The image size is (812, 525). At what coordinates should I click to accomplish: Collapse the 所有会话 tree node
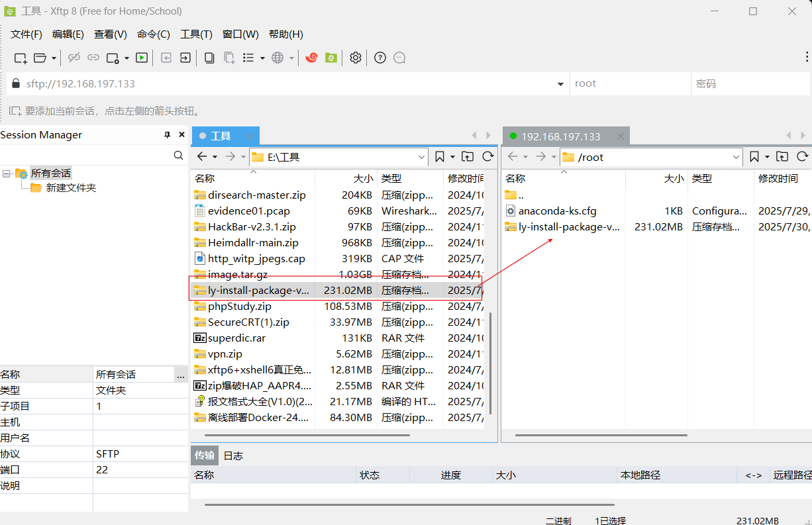tap(7, 173)
